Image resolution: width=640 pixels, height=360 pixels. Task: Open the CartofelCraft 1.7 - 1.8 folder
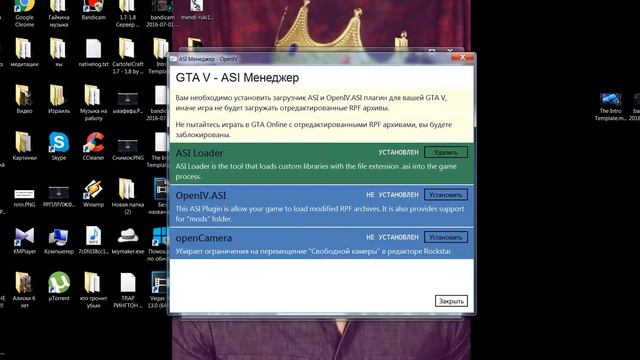[x=127, y=56]
